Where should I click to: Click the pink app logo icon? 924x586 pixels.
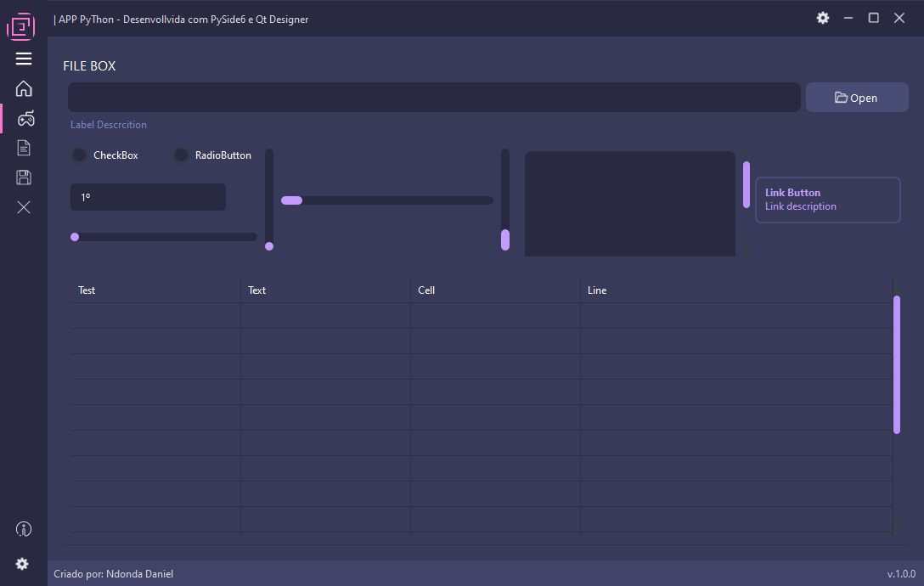coord(21,26)
